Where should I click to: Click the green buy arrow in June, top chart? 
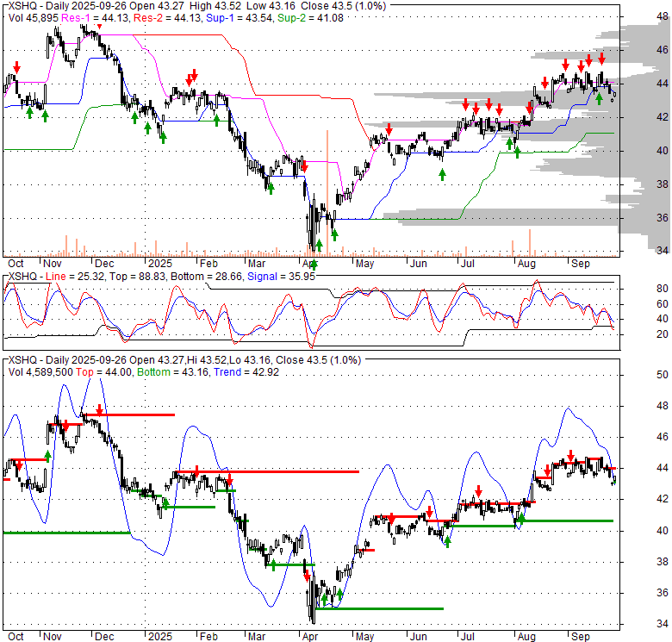pyautogui.click(x=442, y=174)
